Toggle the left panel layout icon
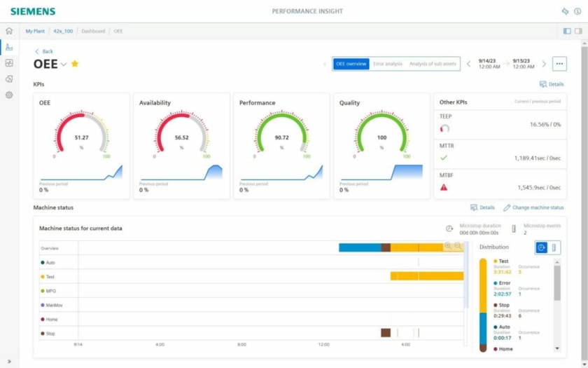Image resolution: width=588 pixels, height=368 pixels. pyautogui.click(x=567, y=31)
